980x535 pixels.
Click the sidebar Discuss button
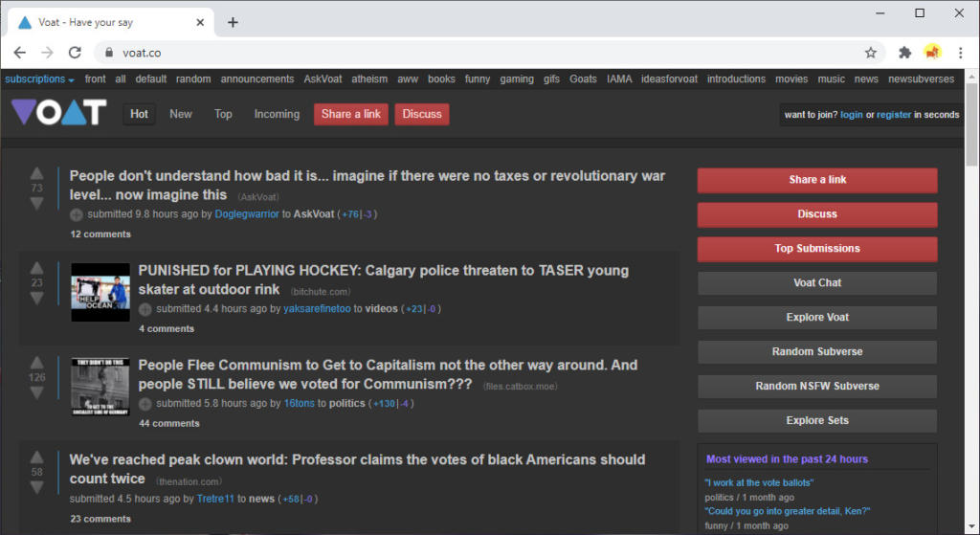coord(817,214)
